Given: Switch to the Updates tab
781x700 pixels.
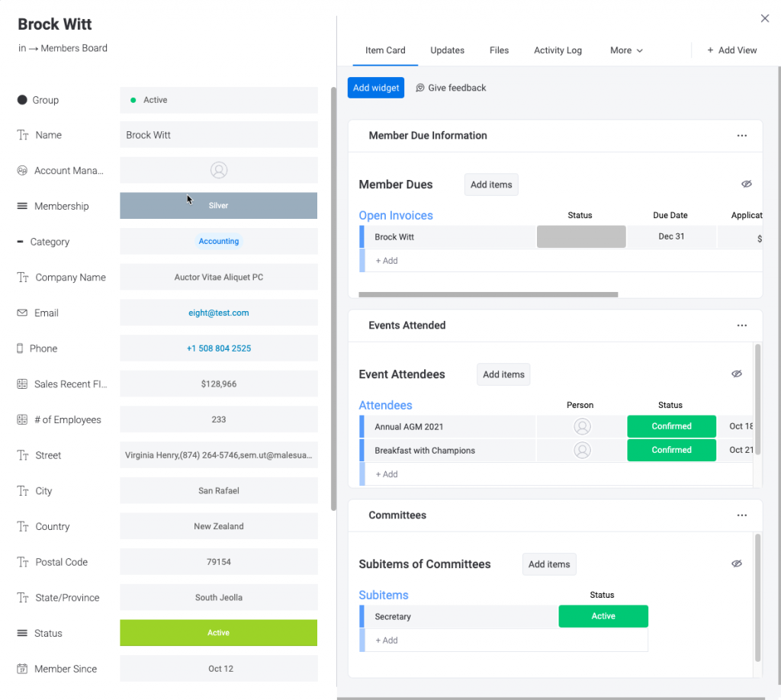Looking at the screenshot, I should click(447, 50).
